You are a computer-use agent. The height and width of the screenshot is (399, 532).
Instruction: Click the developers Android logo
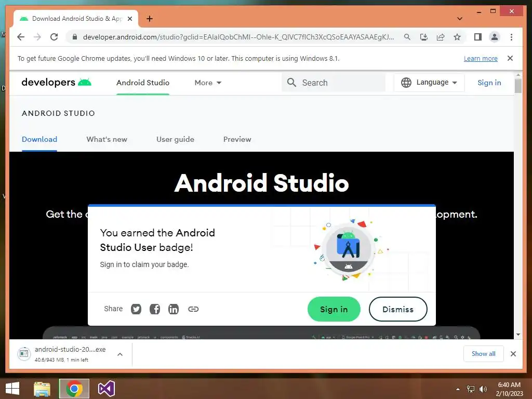tap(56, 83)
